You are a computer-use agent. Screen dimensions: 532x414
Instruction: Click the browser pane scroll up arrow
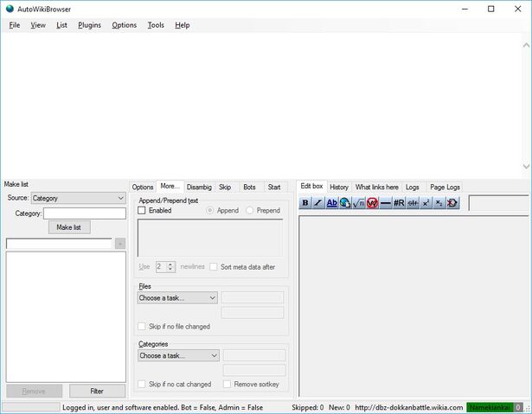526,45
